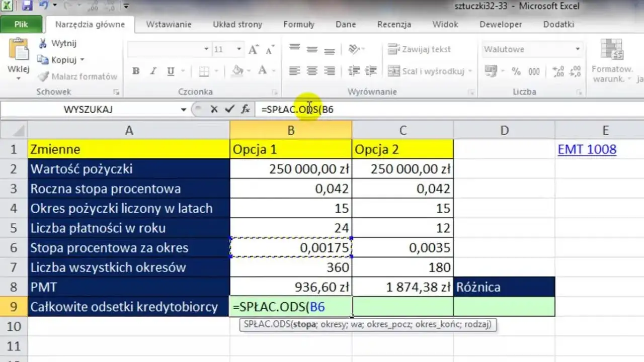Click the font color A icon
This screenshot has height=362, width=644.
(262, 71)
